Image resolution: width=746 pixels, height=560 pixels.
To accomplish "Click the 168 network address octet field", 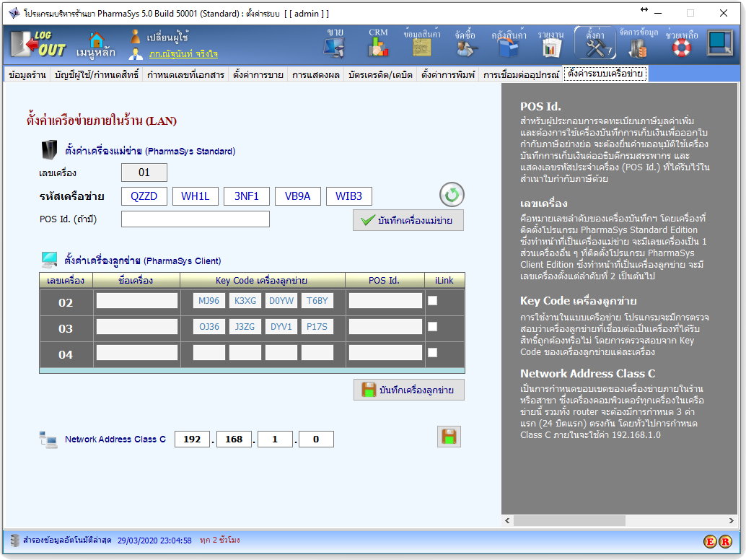I will 234,439.
